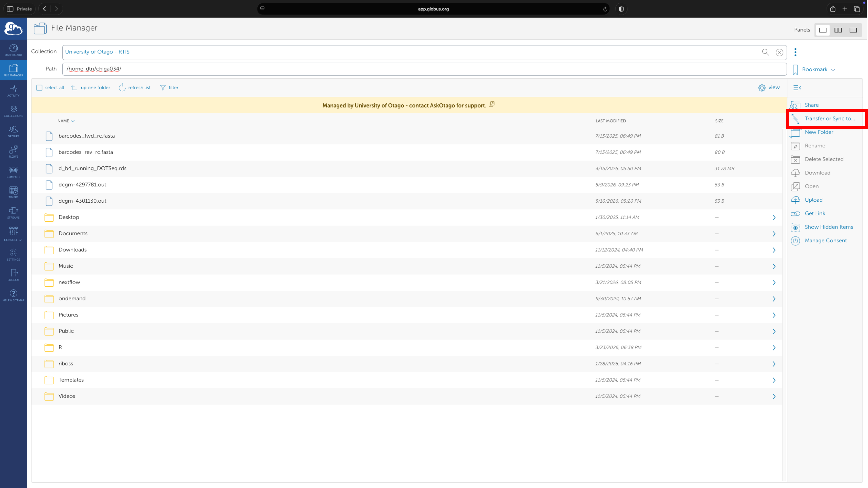The width and height of the screenshot is (868, 488).
Task: Select barcodes_fwd_rc.fasta file
Action: point(407,136)
